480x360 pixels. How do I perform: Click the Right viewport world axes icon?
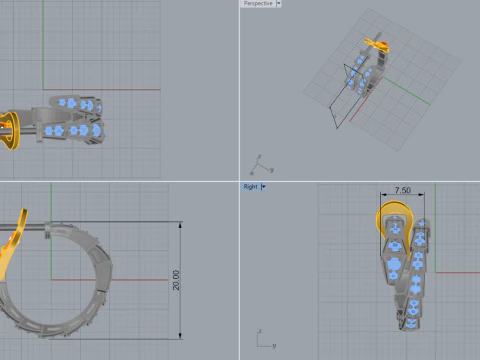[x=266, y=339]
